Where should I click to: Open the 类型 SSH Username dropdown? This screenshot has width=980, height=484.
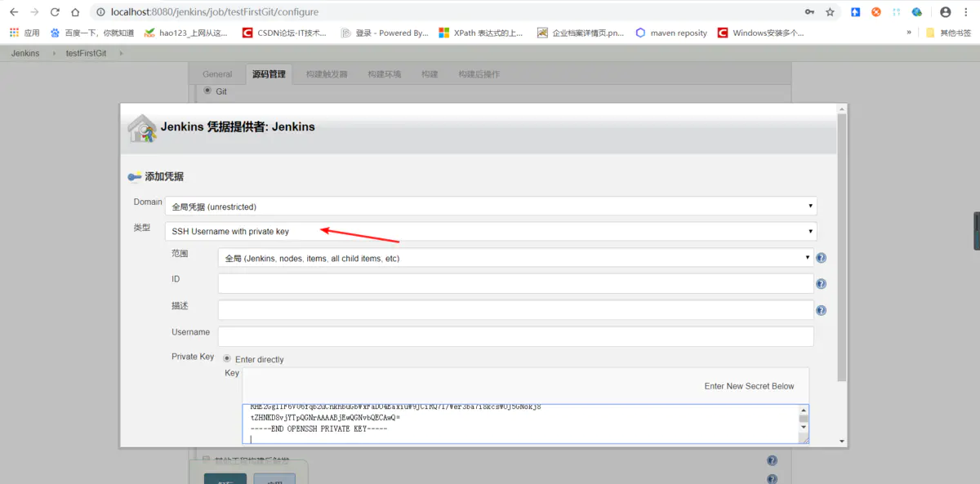491,231
